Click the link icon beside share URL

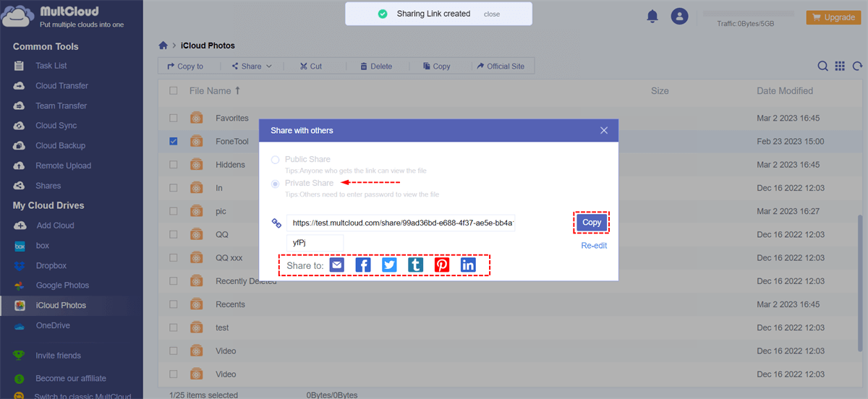coord(276,223)
